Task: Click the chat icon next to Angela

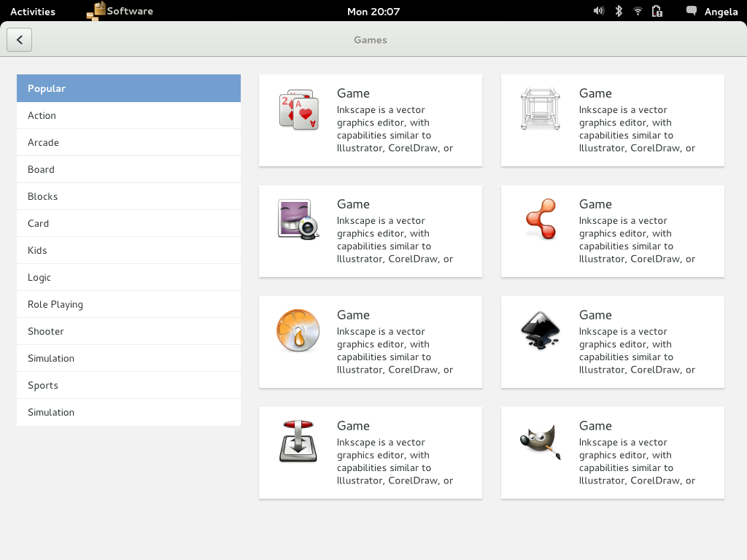Action: (690, 11)
